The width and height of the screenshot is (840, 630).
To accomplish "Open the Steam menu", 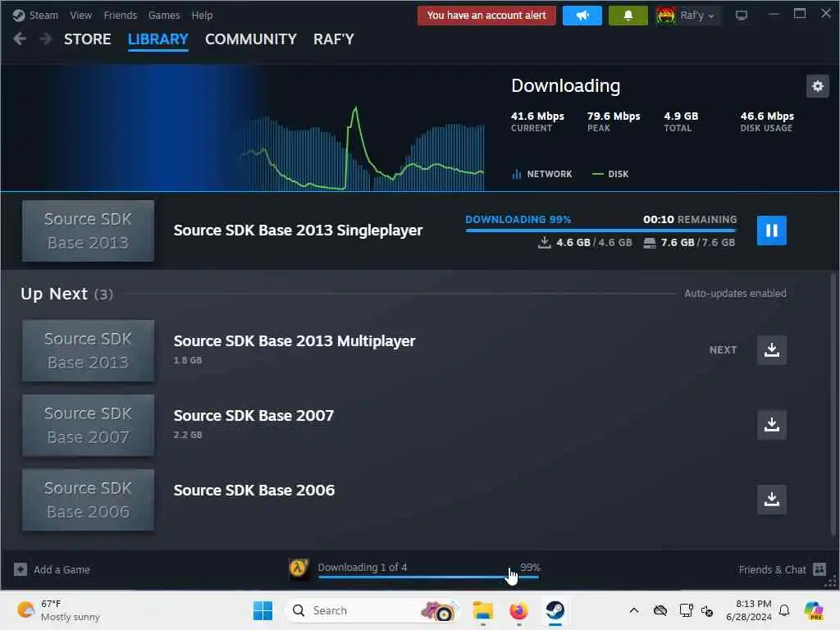I will pyautogui.click(x=43, y=15).
